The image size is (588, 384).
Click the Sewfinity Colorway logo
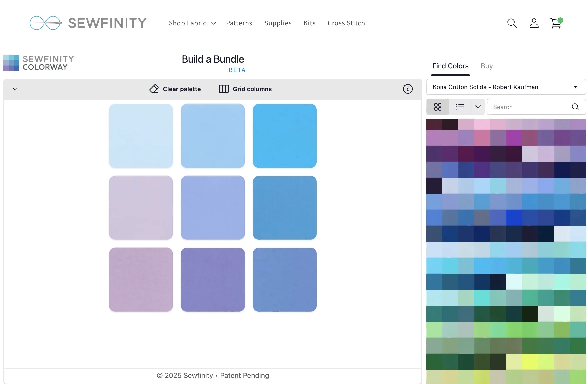pyautogui.click(x=39, y=63)
